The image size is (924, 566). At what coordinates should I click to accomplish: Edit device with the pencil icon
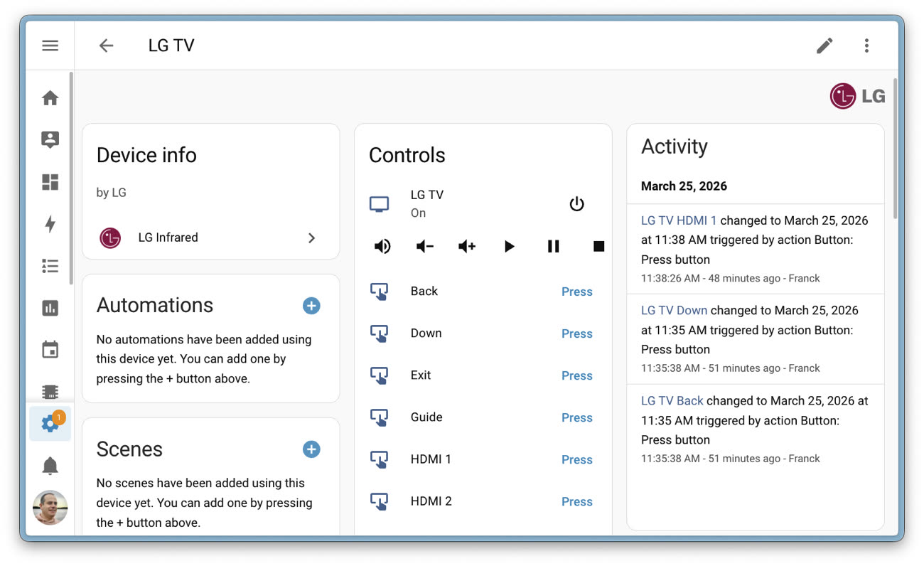(x=824, y=46)
